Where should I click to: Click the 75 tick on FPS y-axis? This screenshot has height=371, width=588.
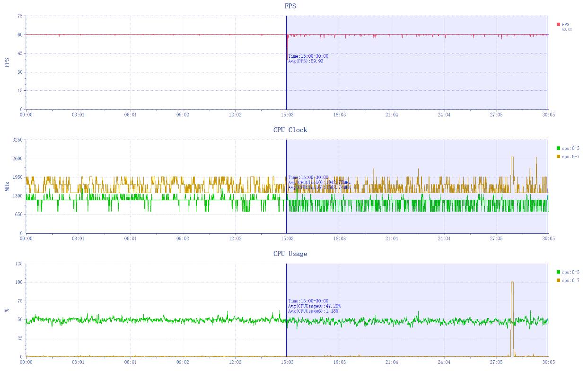(x=20, y=16)
